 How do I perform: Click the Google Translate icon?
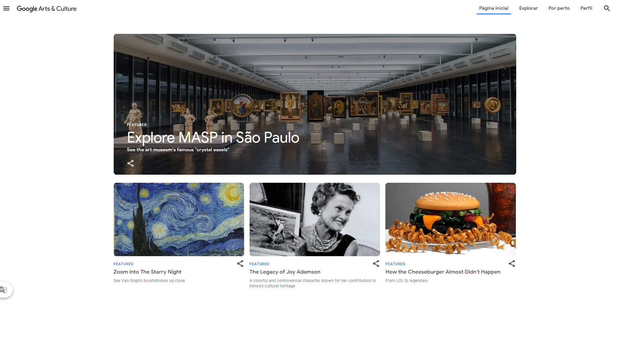[x=4, y=289]
